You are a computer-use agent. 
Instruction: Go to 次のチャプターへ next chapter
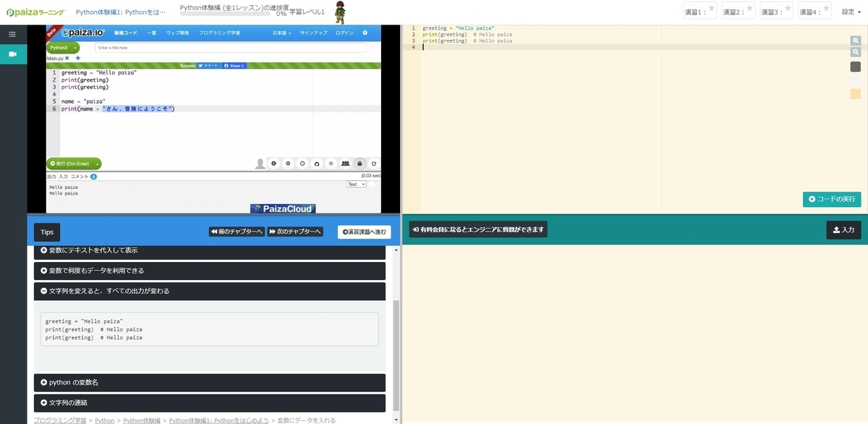pos(294,232)
